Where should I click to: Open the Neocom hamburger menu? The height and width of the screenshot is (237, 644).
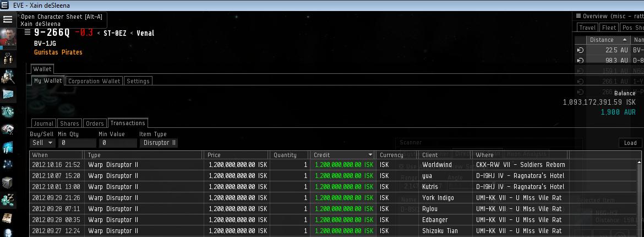(x=7, y=19)
